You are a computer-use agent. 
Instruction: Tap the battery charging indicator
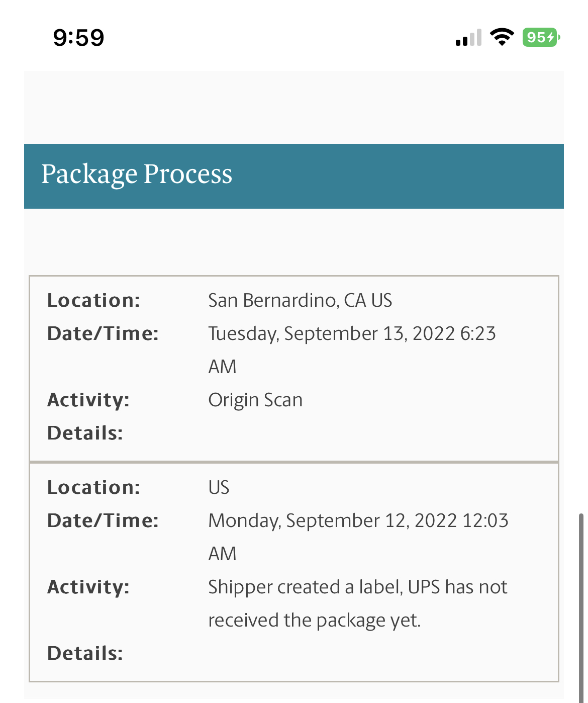coord(541,37)
